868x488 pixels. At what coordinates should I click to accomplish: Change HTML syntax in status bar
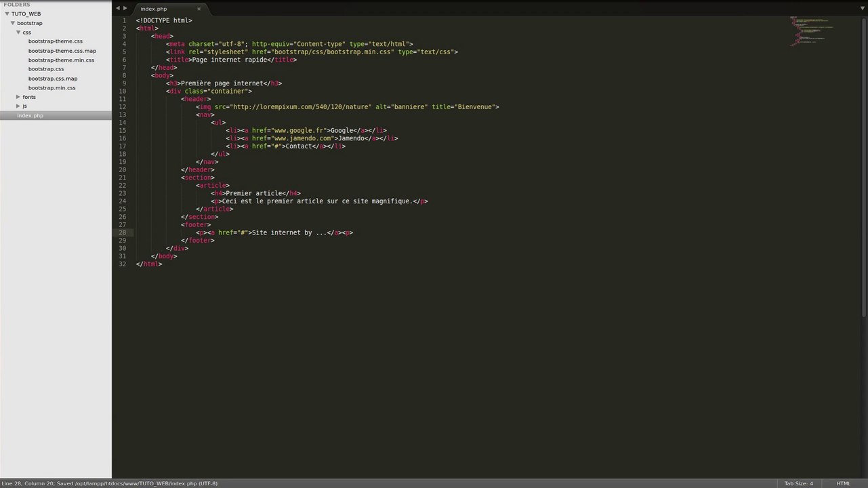(x=843, y=483)
